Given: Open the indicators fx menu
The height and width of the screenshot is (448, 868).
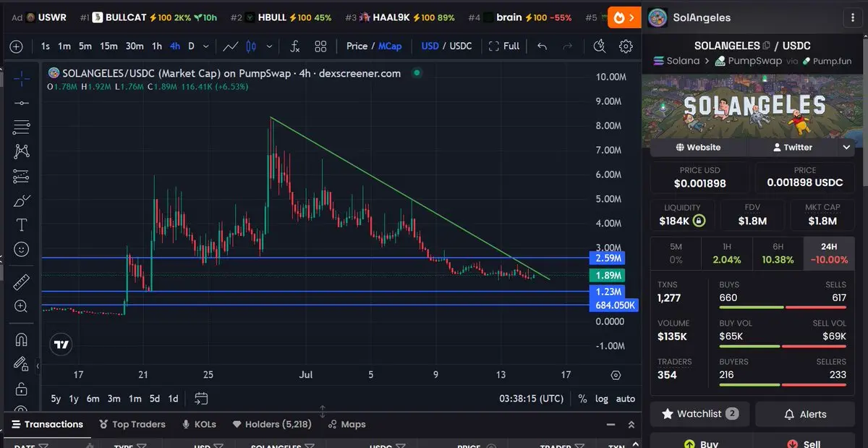Looking at the screenshot, I should coord(294,46).
